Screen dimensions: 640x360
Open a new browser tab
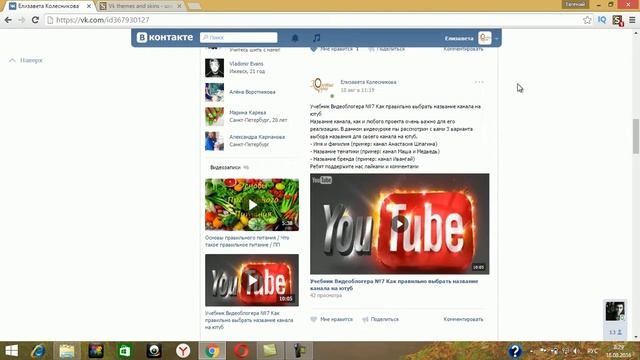click(x=194, y=6)
